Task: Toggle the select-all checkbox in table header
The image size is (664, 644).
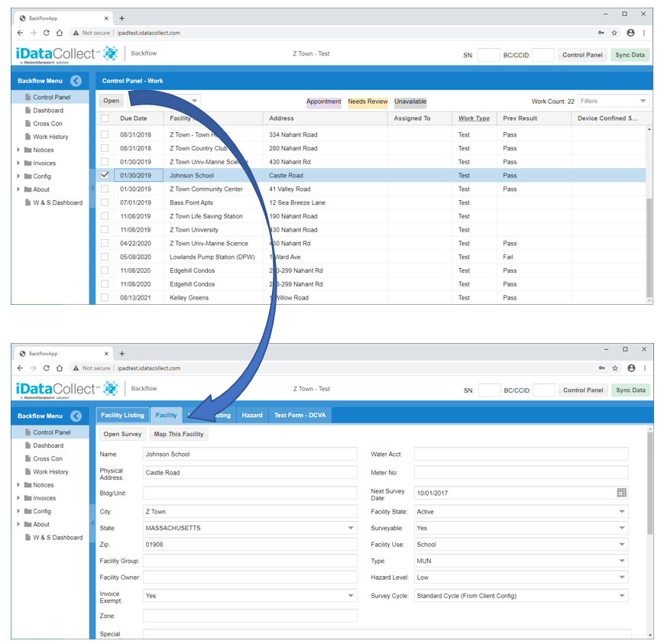Action: [105, 118]
